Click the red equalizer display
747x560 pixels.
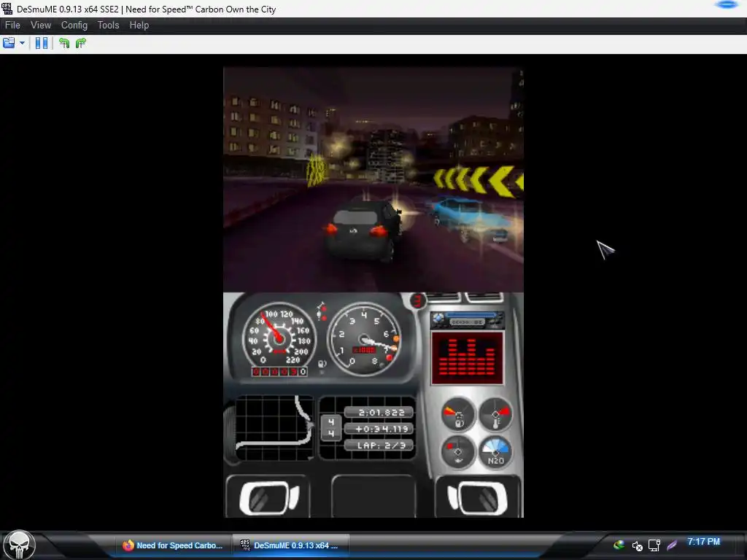468,358
